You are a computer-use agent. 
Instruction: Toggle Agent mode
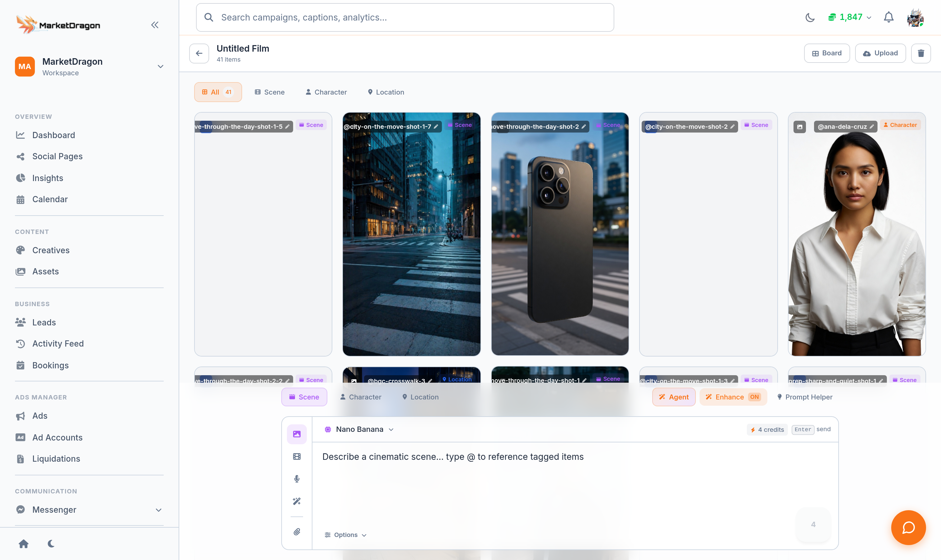tap(673, 397)
